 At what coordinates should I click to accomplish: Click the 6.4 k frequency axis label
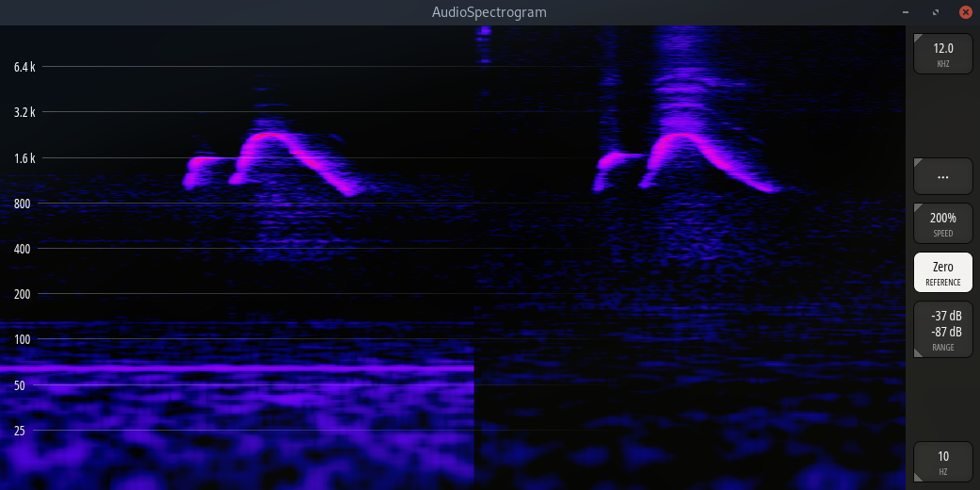pos(24,67)
